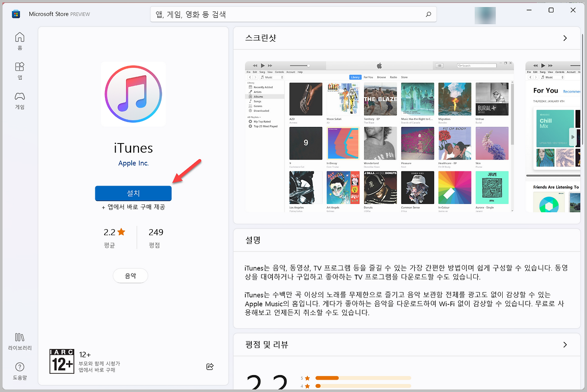Click the search magnifier icon
587x392 pixels.
point(428,14)
